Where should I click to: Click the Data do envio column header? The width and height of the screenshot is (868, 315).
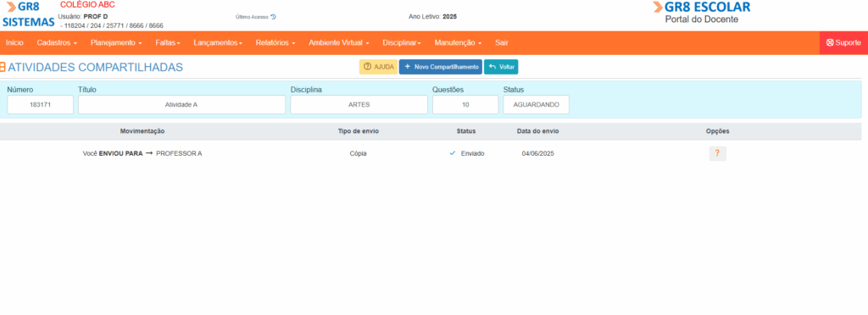point(537,131)
